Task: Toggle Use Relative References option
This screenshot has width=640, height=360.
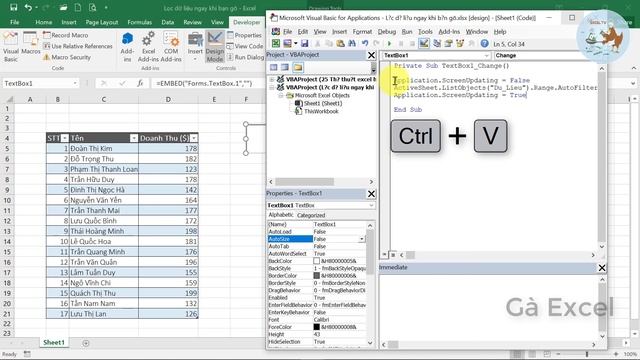Action: pos(78,46)
